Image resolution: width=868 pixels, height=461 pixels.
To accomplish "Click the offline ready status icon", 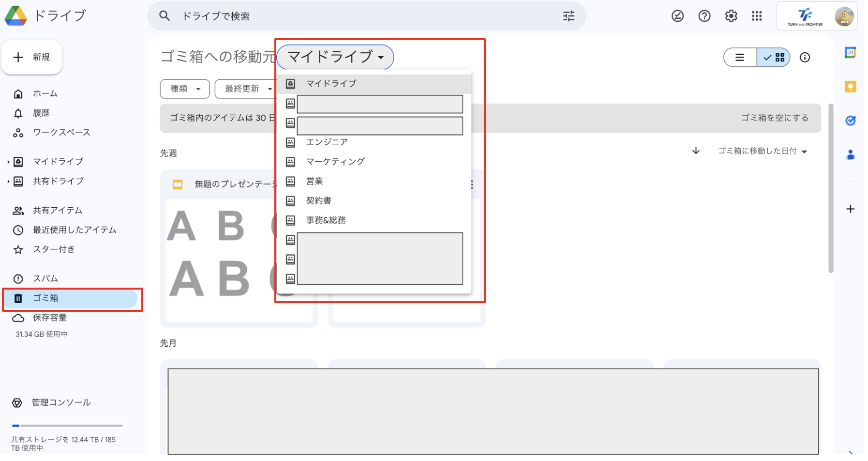I will [677, 16].
